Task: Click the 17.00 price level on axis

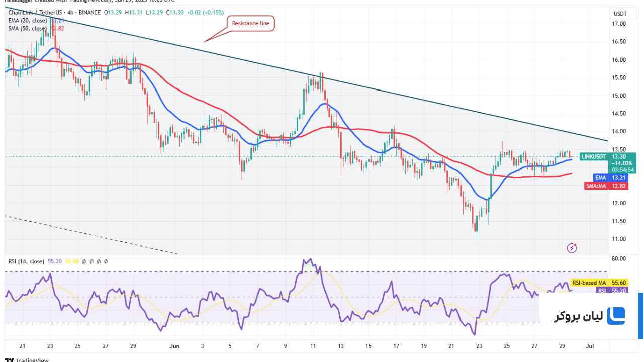Action: pos(619,24)
